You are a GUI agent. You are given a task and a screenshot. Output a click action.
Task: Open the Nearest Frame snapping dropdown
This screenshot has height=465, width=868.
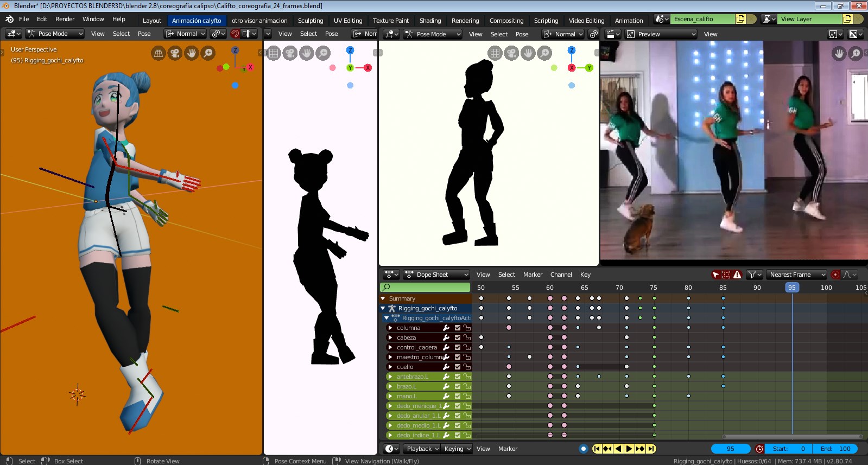[x=796, y=275]
